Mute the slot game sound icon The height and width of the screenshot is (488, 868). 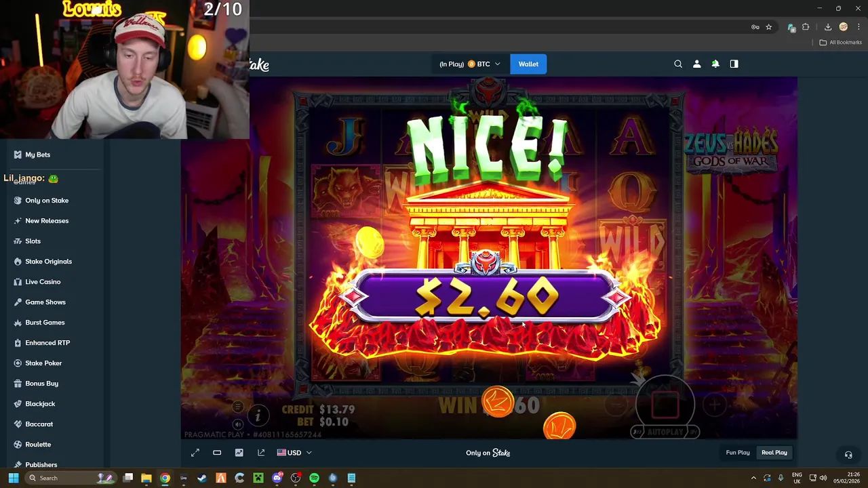[x=237, y=424]
